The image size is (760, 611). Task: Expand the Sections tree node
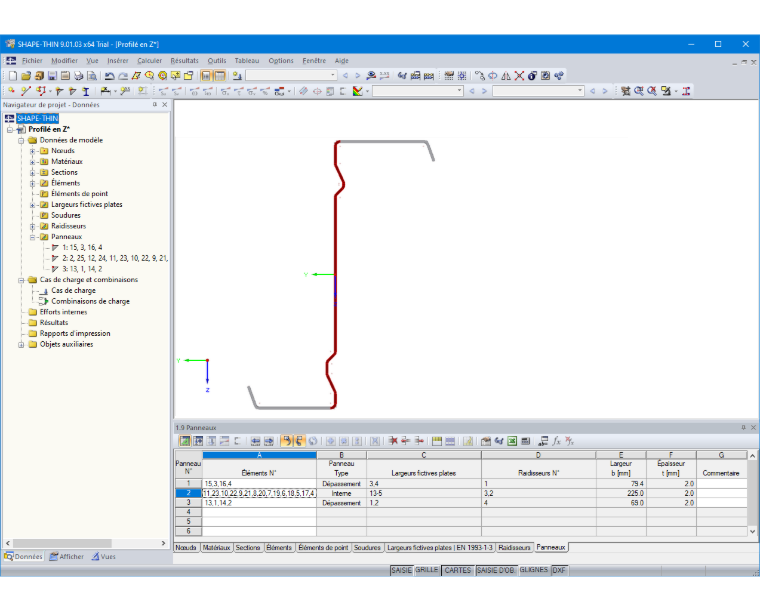pyautogui.click(x=32, y=172)
